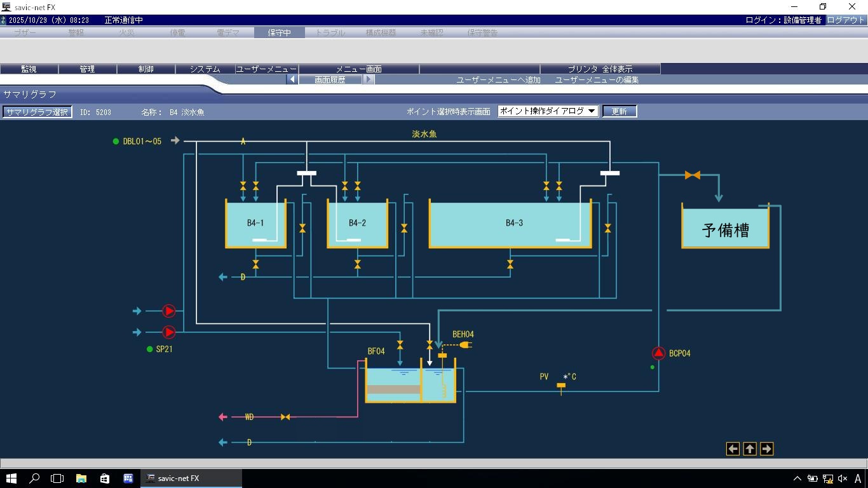Image resolution: width=868 pixels, height=488 pixels.
Task: Open the ポイント操作ダイアログ dropdown
Action: pos(547,111)
